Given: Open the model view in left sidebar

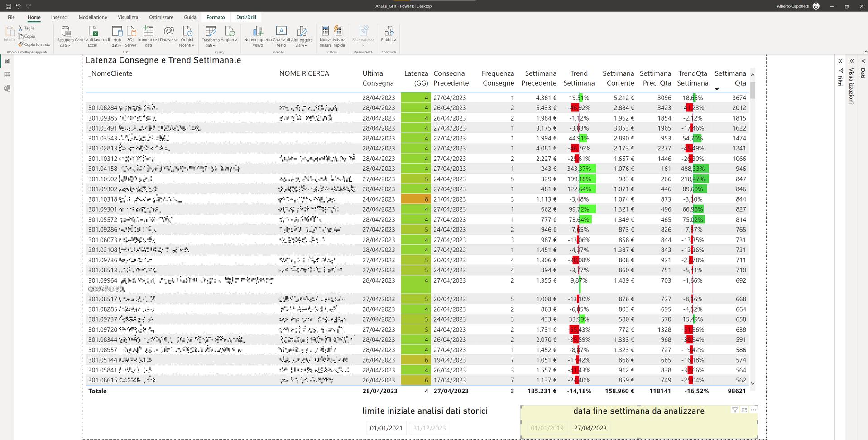Looking at the screenshot, I should coord(7,88).
